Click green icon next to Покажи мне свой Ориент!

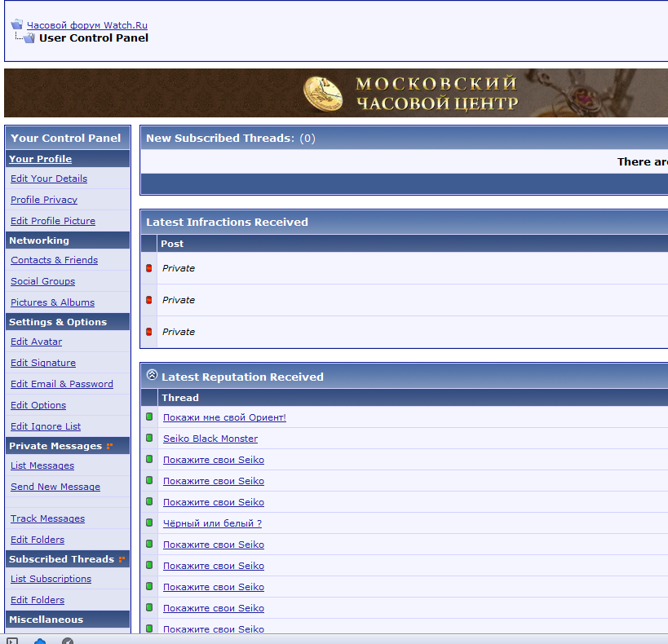(149, 417)
